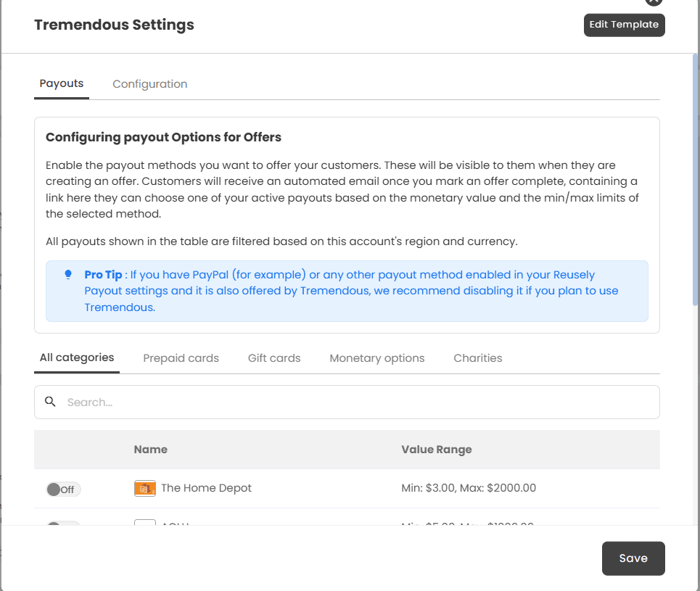The width and height of the screenshot is (700, 591).
Task: Click the Configuring payout Options for Offers heading
Action: click(163, 137)
